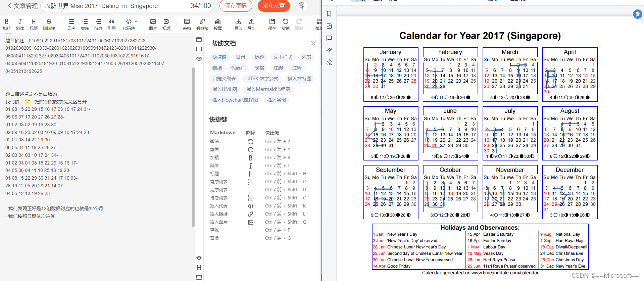The width and height of the screenshot is (644, 281).
Task: Open the image thumbnails icon in viewer sidebar
Action: click(329, 26)
